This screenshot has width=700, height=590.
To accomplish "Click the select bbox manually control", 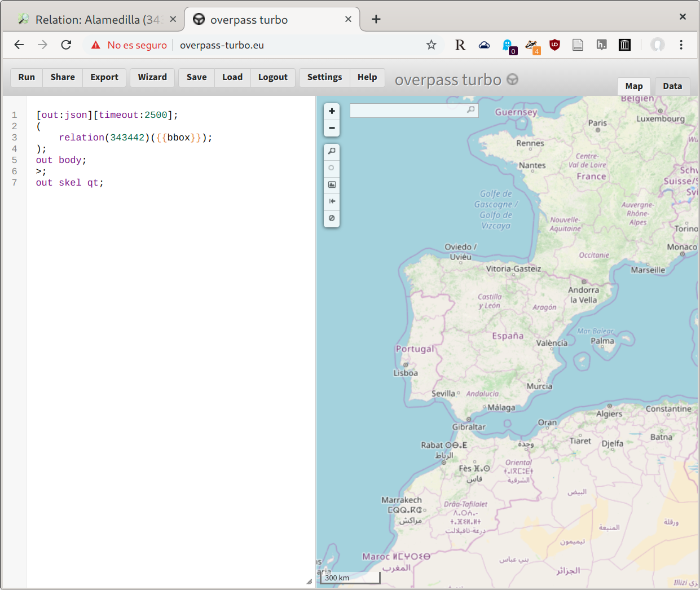I will [x=332, y=184].
